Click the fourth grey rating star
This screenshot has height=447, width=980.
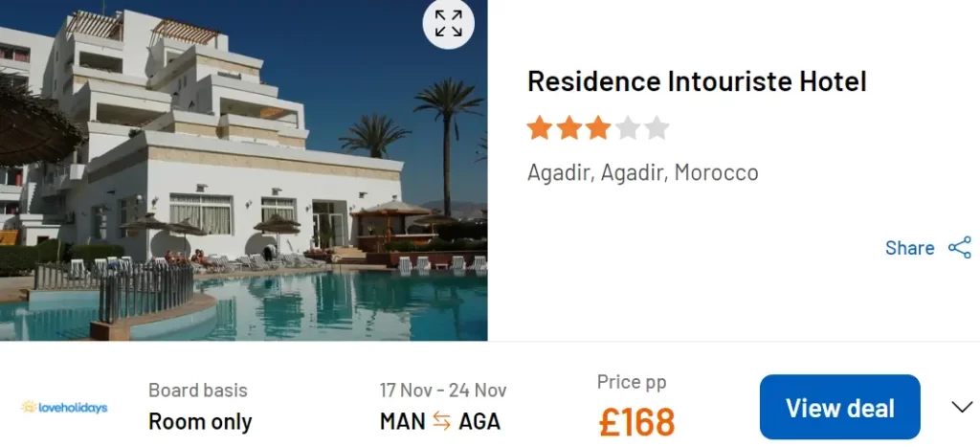[x=627, y=127]
